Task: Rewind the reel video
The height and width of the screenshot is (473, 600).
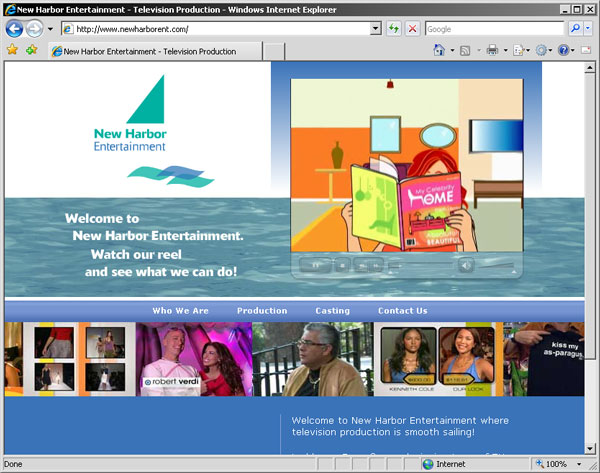Action: [x=361, y=265]
